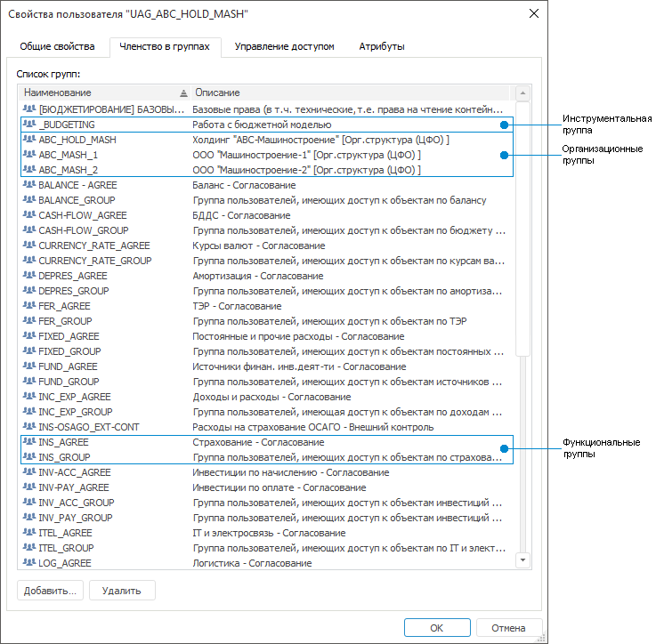Sort list by the Наименование column header
This screenshot has width=656, height=644.
(x=98, y=93)
